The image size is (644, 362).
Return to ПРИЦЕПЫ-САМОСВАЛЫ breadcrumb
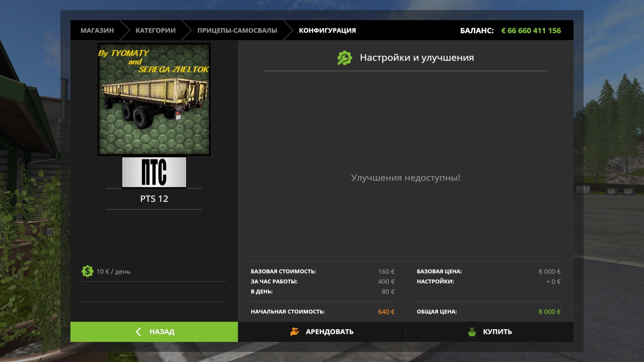[x=237, y=30]
